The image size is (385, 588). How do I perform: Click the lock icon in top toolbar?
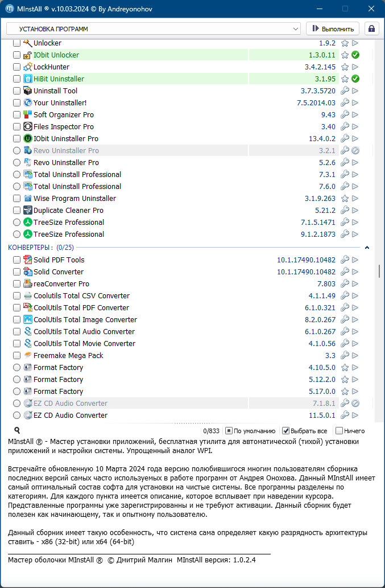372,28
